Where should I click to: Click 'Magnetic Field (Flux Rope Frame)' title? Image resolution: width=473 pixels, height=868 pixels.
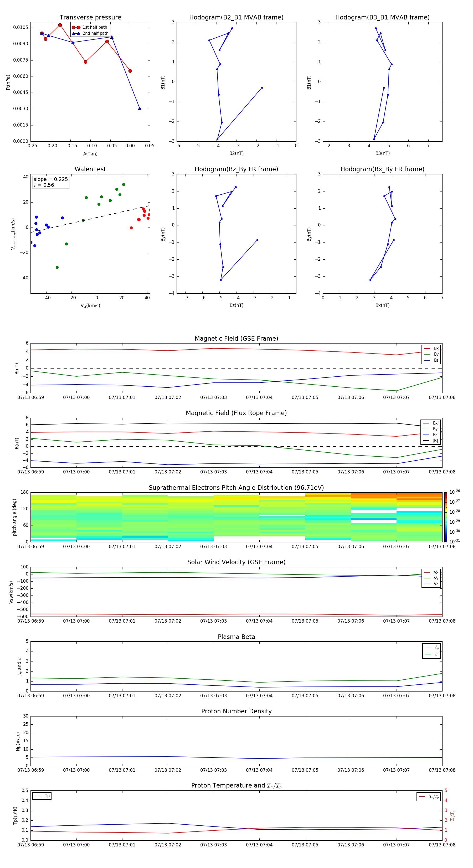pos(236,413)
